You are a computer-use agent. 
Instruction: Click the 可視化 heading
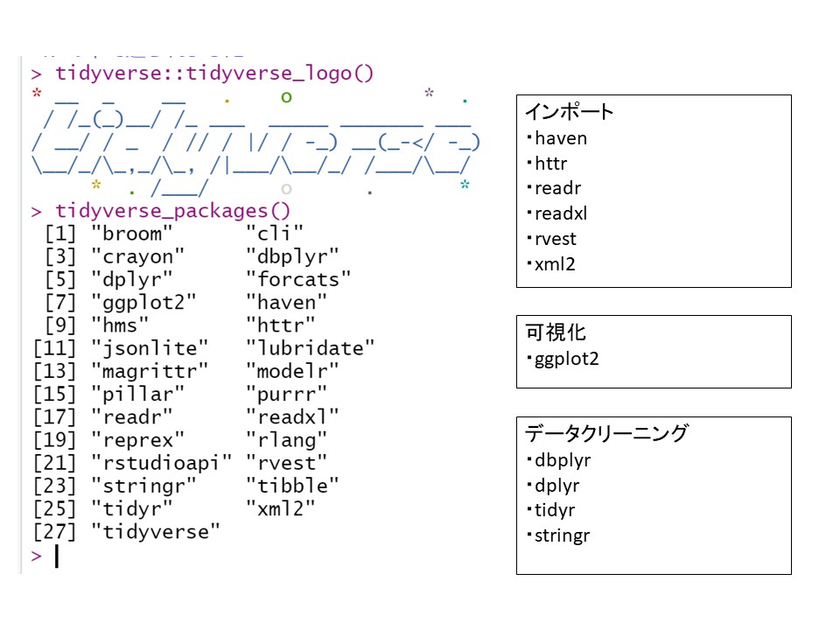pos(556,332)
